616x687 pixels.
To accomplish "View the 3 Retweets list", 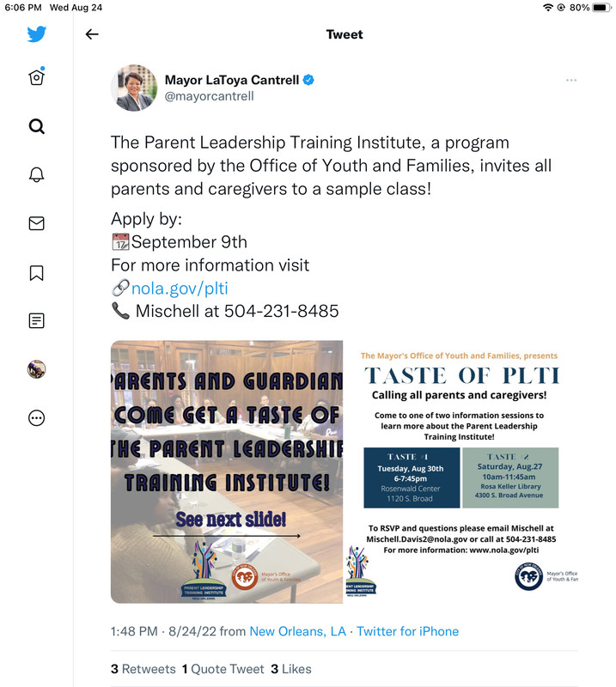I will click(143, 669).
